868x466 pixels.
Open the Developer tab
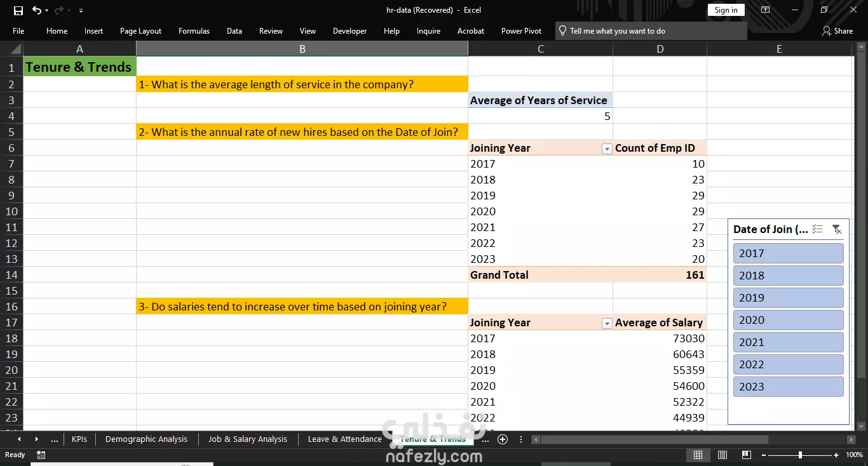pyautogui.click(x=349, y=30)
